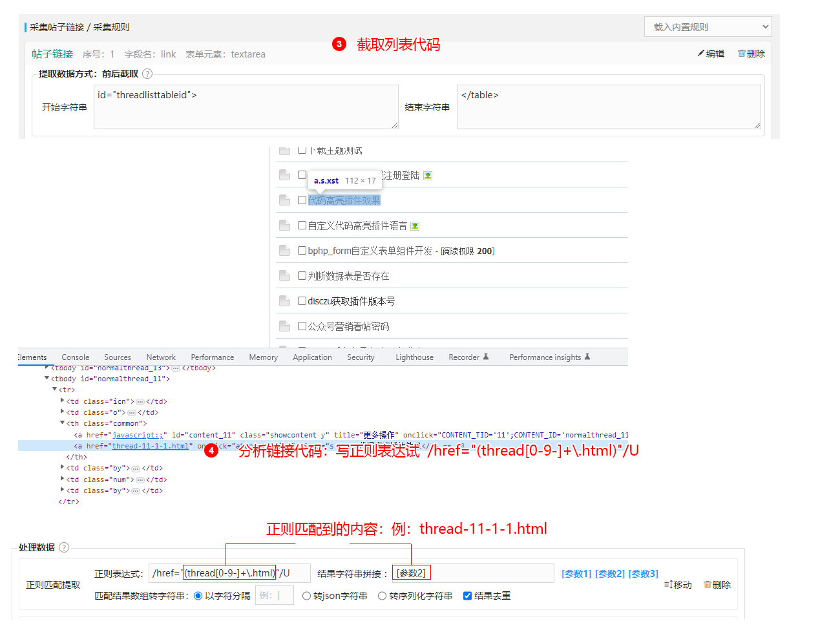The height and width of the screenshot is (632, 840).
Task: Click image attachment icon after 注册登陆
Action: [x=428, y=176]
